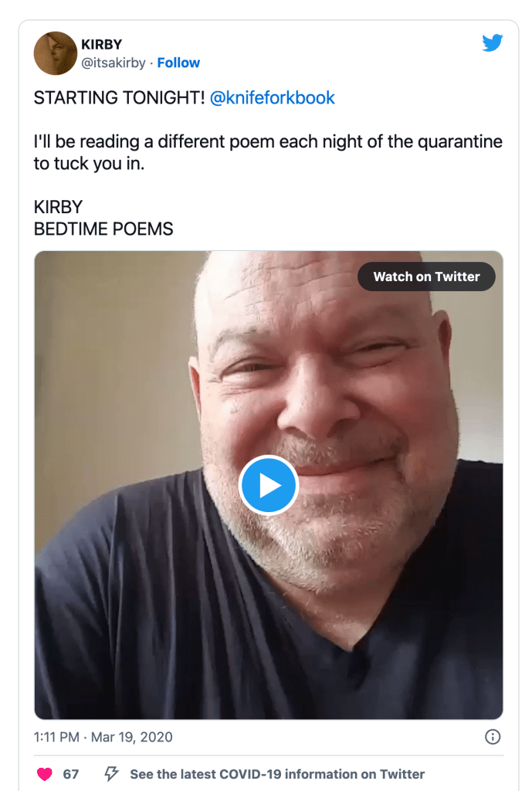Click the Twitter bird logo
Screen dimensions: 532x791
[493, 42]
